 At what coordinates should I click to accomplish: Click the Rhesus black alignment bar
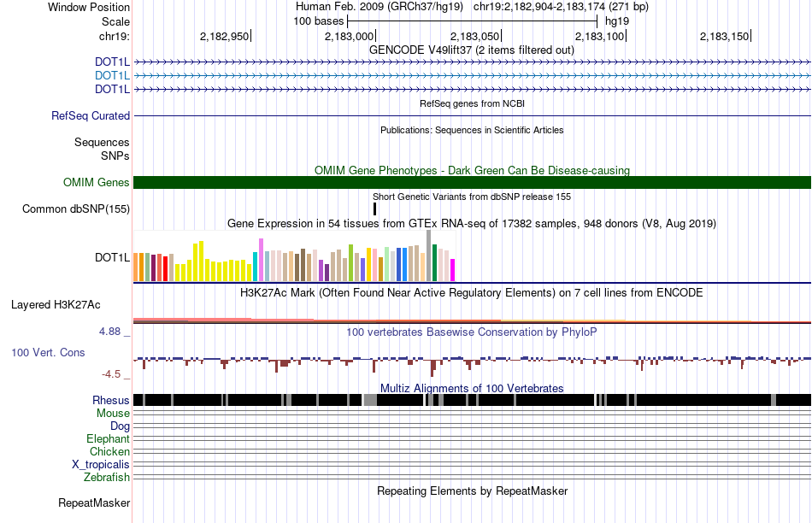[473, 400]
